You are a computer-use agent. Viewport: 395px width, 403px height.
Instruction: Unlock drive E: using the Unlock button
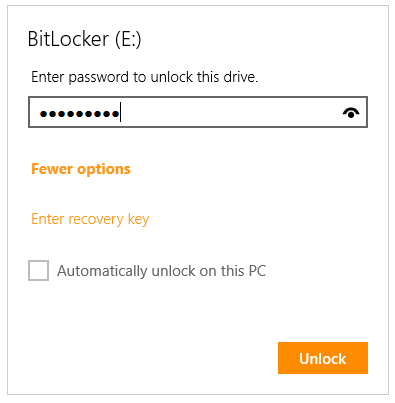[x=323, y=358]
